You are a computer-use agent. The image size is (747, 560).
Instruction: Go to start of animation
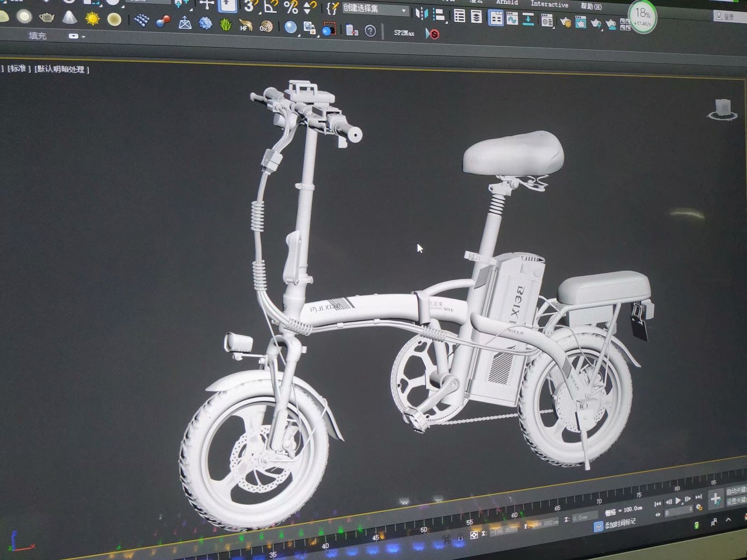pos(658,504)
